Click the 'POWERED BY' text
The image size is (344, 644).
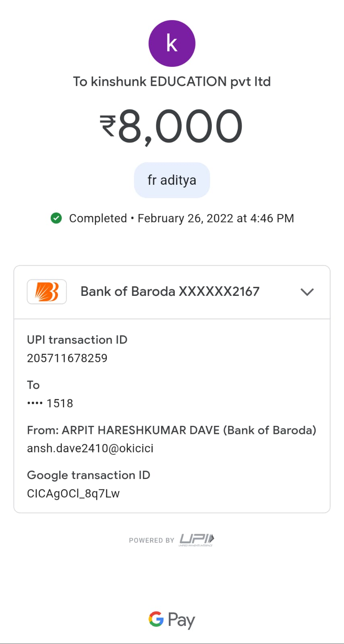tap(151, 540)
